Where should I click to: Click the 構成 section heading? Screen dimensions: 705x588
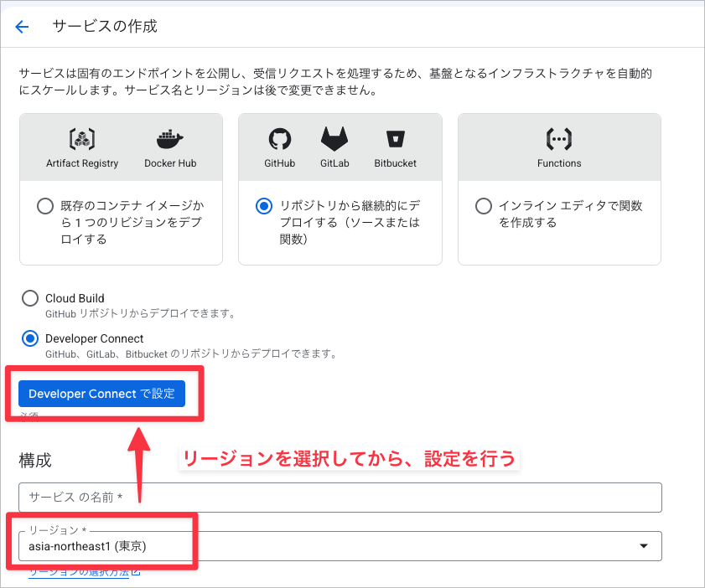tap(35, 461)
